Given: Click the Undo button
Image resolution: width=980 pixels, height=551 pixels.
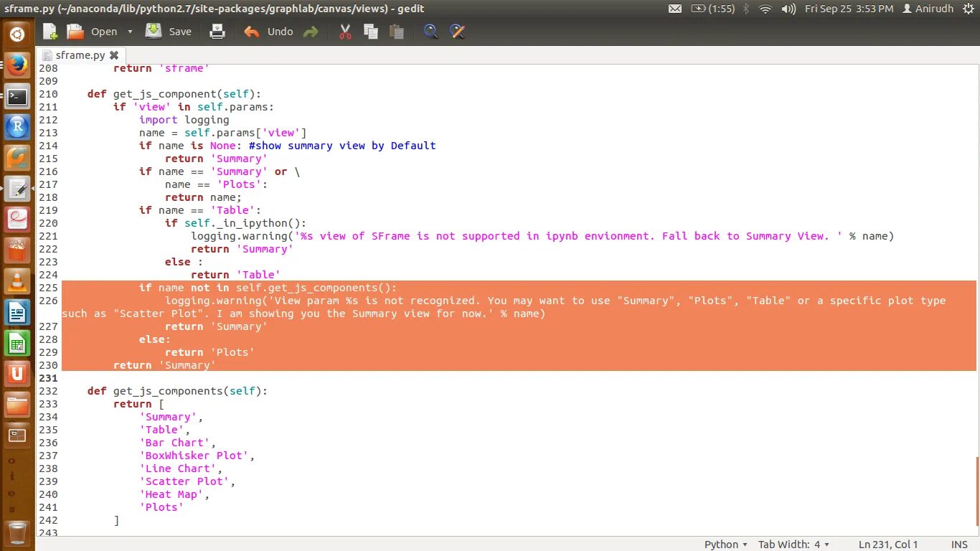Looking at the screenshot, I should [268, 32].
